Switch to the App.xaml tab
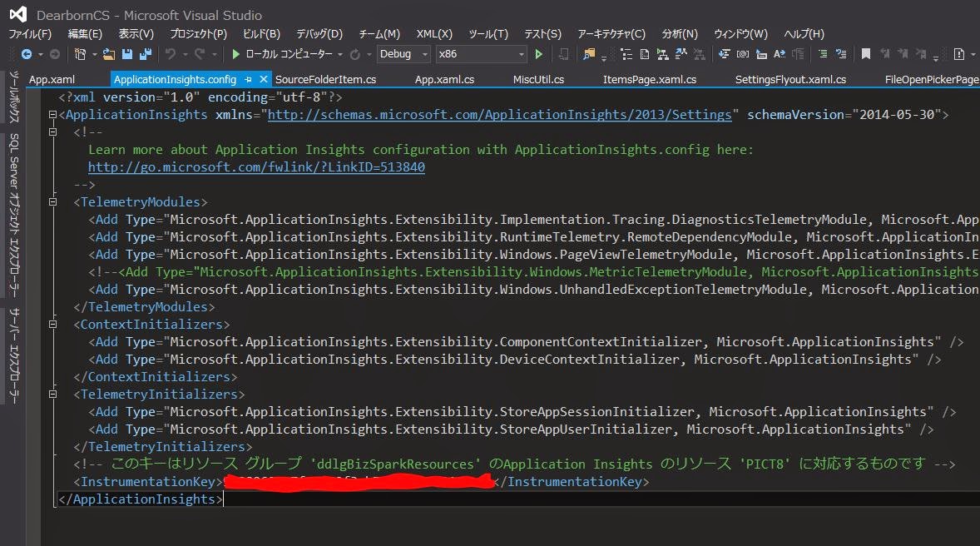This screenshot has width=980, height=546. tap(52, 79)
